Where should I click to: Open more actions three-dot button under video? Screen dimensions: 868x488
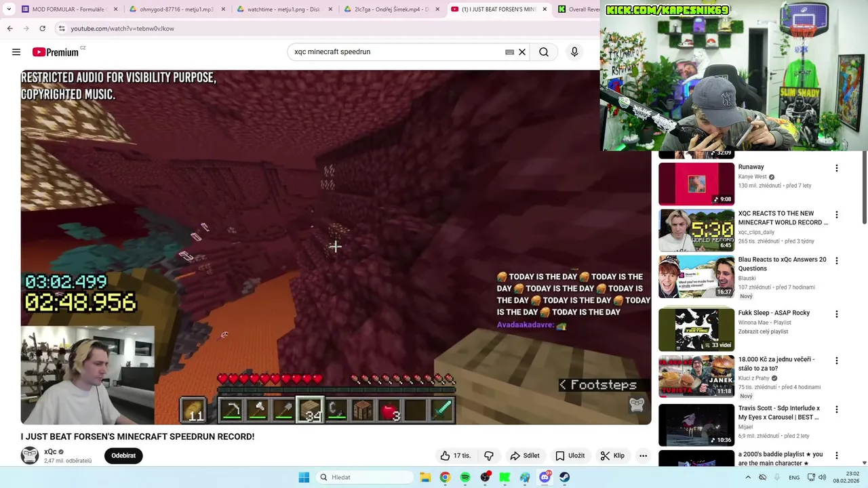coord(643,455)
